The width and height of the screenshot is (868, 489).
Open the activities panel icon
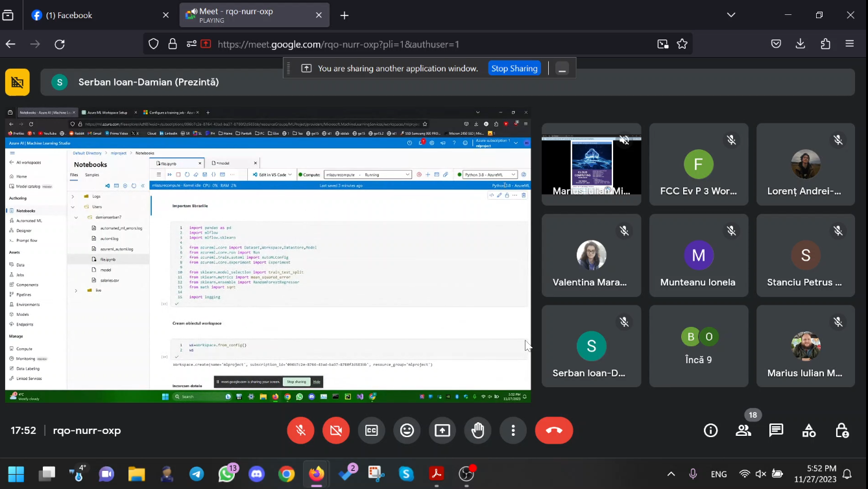[x=809, y=431]
